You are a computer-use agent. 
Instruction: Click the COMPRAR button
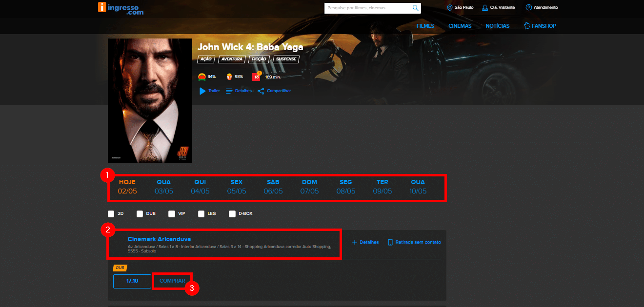[x=172, y=281]
